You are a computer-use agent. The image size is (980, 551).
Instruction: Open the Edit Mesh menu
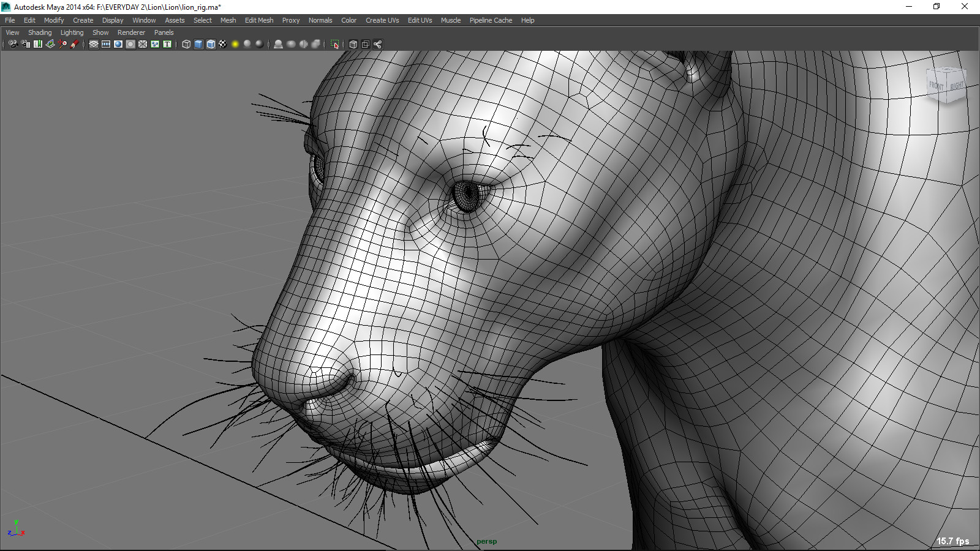pos(259,20)
